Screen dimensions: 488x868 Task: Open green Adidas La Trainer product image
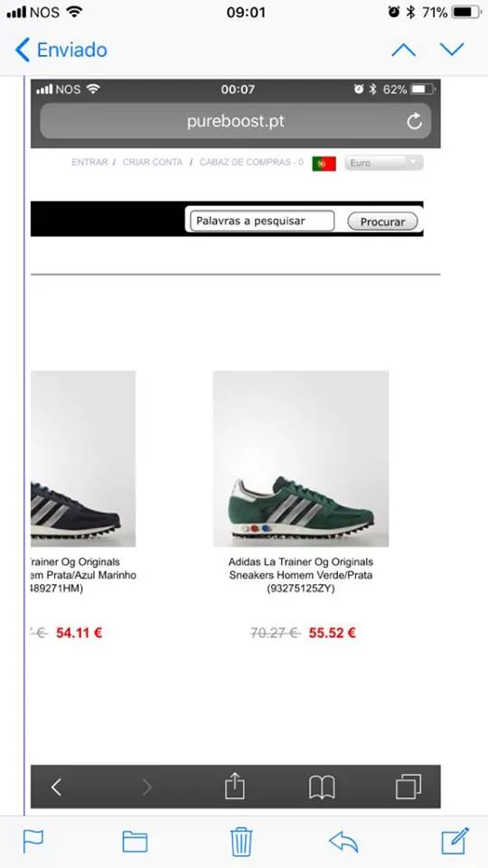point(301,459)
